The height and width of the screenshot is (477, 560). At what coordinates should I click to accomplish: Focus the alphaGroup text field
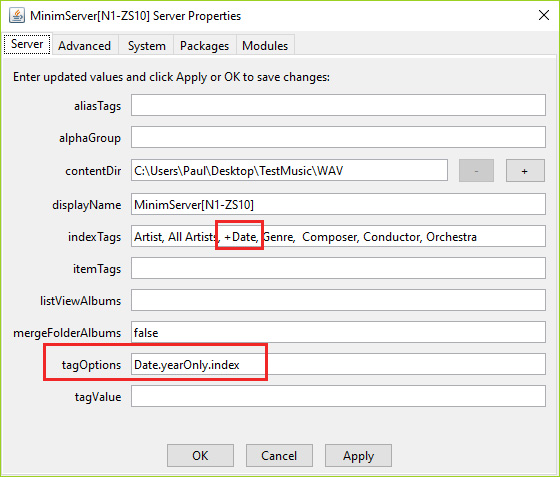click(338, 137)
